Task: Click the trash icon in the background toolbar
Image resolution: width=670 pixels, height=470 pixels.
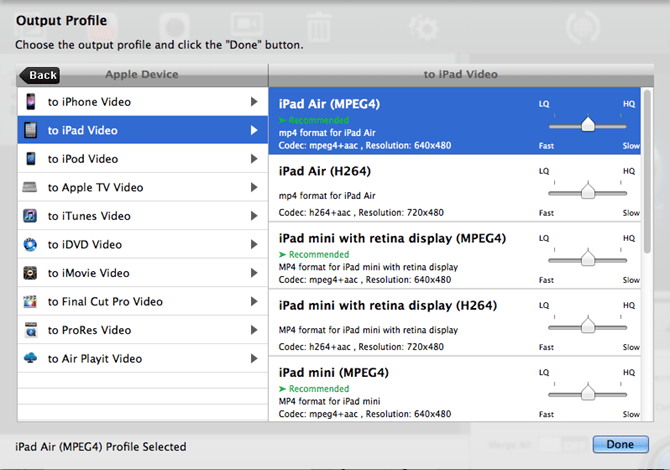Action: pyautogui.click(x=319, y=27)
